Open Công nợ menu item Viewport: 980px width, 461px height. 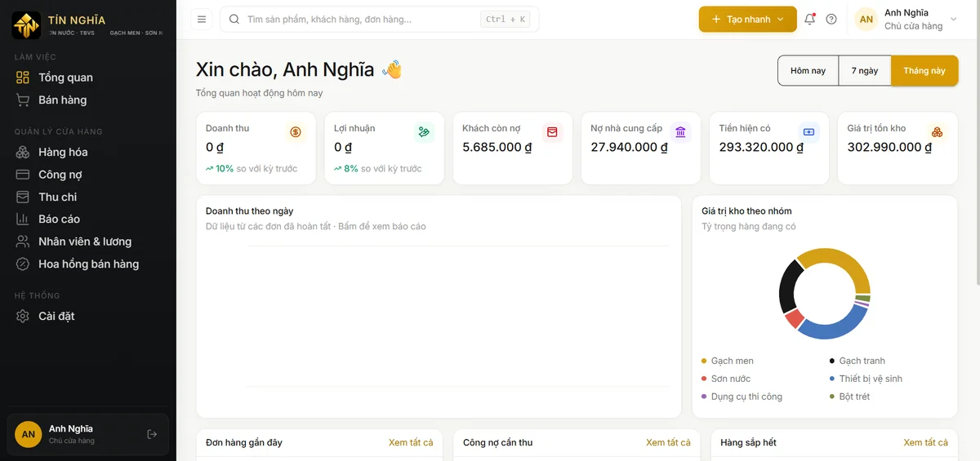pyautogui.click(x=87, y=175)
